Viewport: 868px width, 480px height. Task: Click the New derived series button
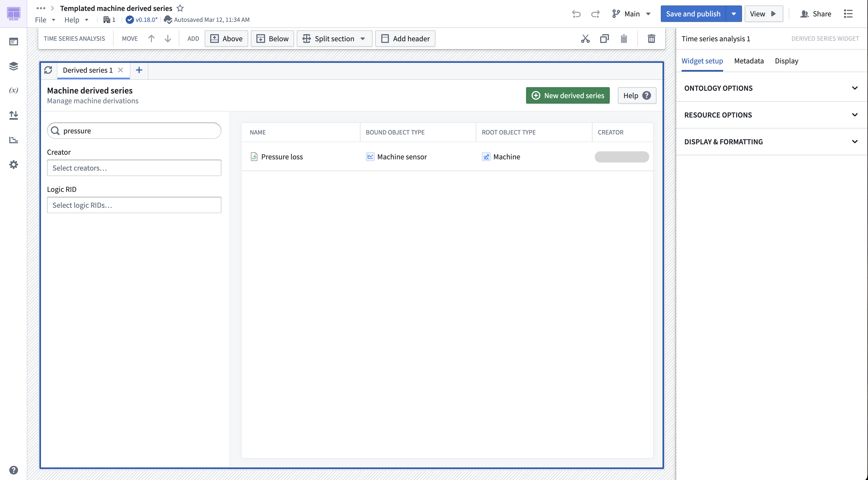[x=567, y=95]
